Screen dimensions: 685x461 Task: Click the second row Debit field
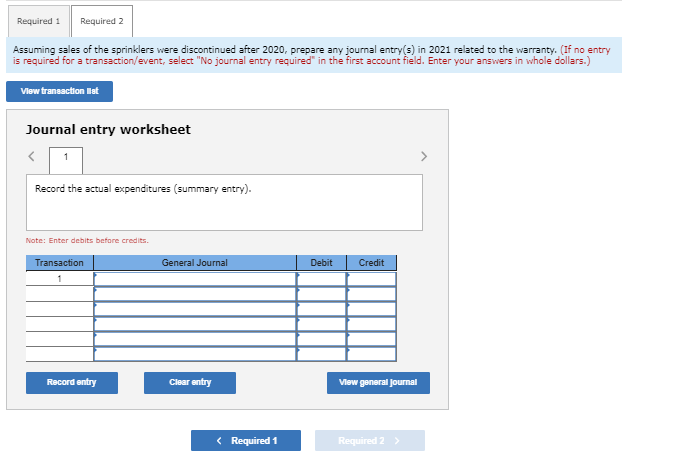pyautogui.click(x=322, y=294)
